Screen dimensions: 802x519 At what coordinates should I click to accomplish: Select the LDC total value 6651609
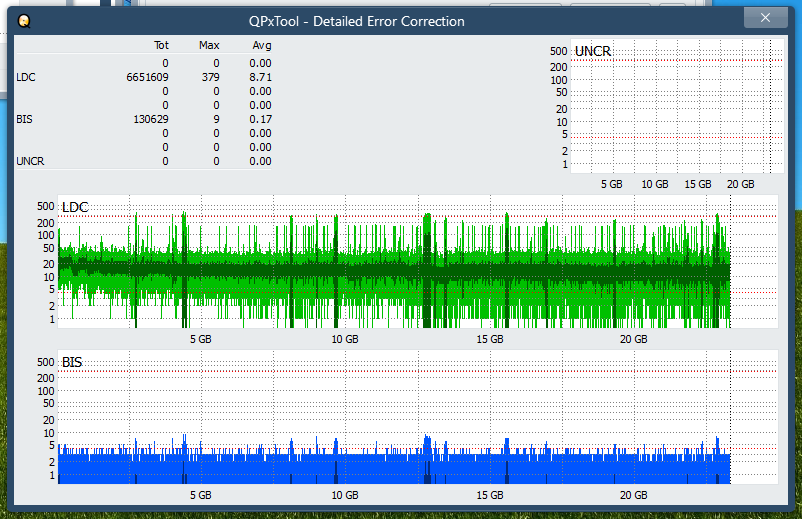click(x=147, y=77)
